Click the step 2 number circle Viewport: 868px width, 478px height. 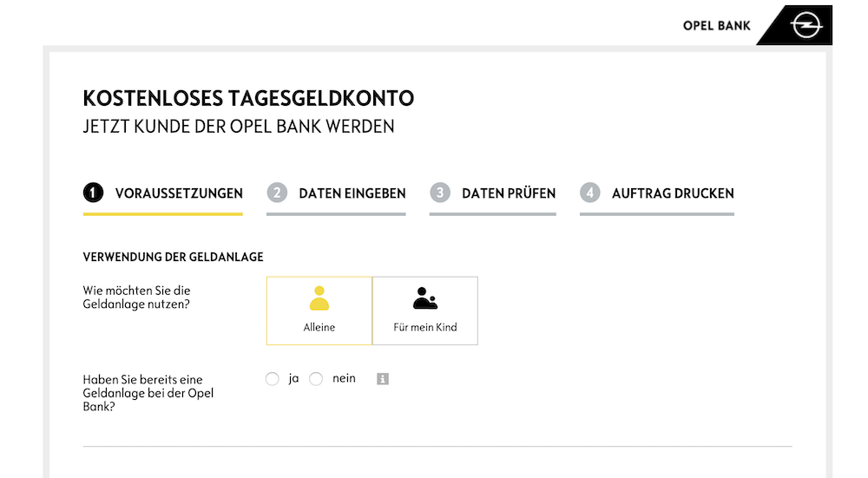(x=277, y=193)
